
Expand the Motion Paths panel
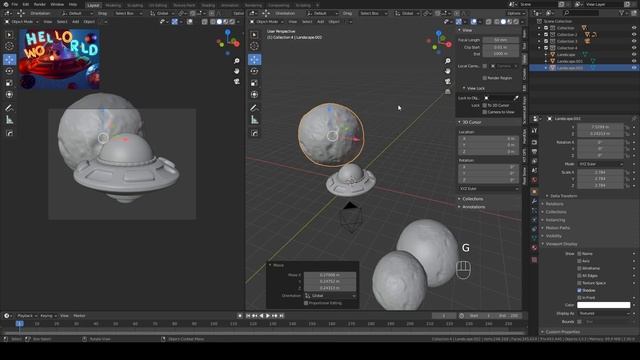pyautogui.click(x=557, y=228)
